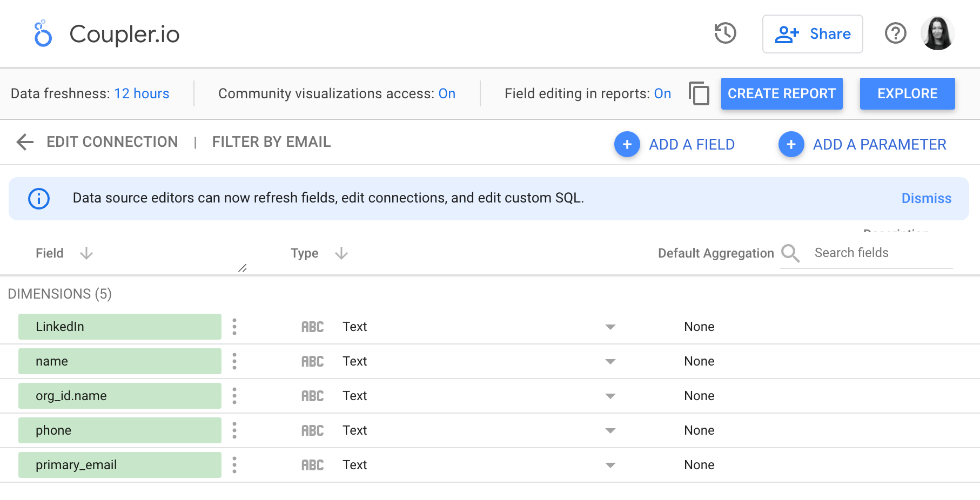
Task: Open the version history clock icon
Action: (724, 33)
